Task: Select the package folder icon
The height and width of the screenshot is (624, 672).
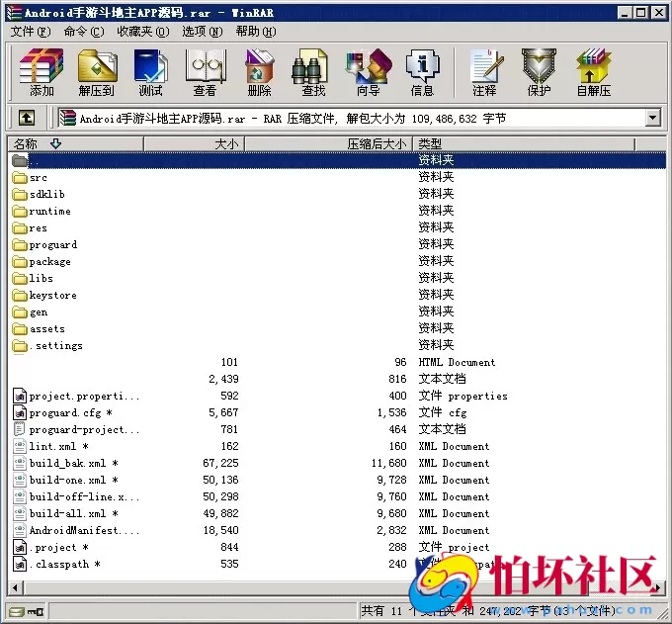Action: pos(20,261)
